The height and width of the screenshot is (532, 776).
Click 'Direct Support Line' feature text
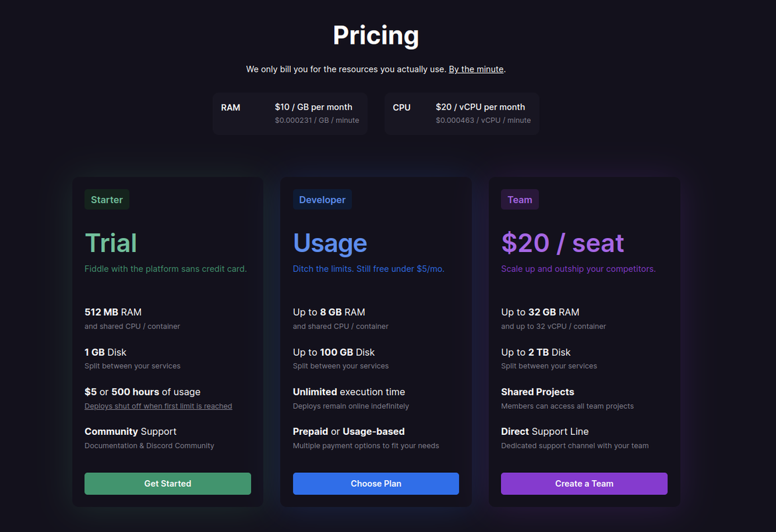(545, 432)
